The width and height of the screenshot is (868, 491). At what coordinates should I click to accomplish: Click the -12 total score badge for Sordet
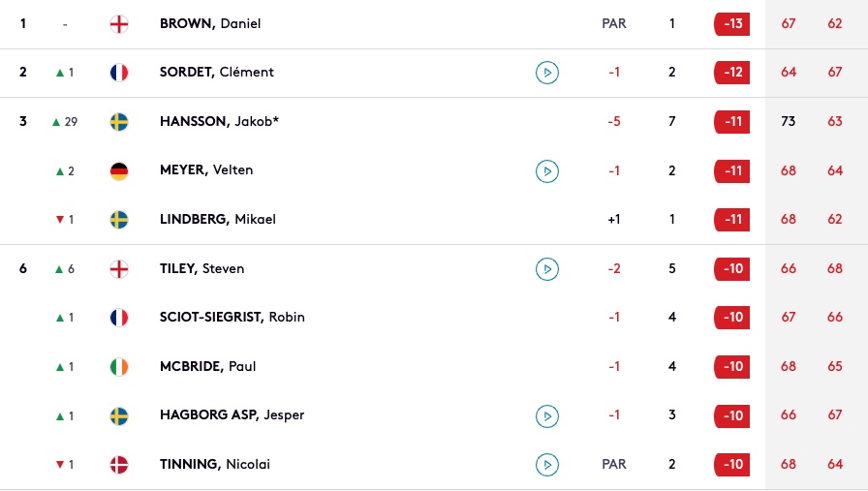(x=731, y=73)
